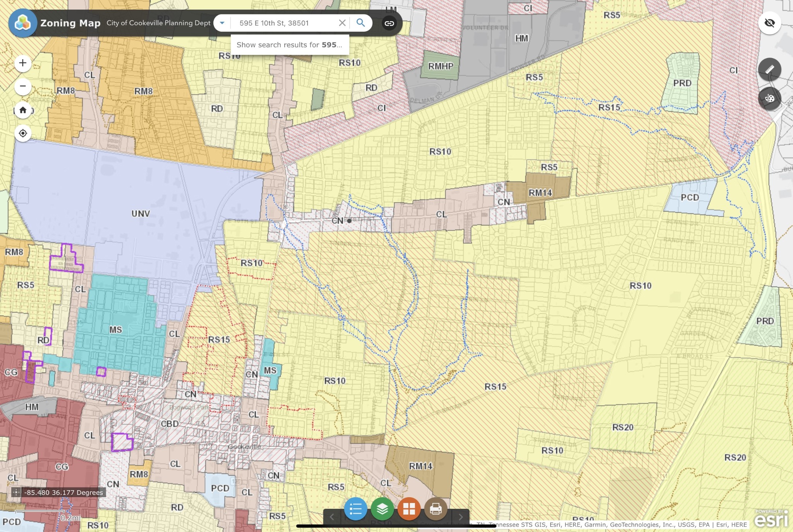Zoom in with the plus button
This screenshot has height=532, width=793.
pyautogui.click(x=23, y=63)
